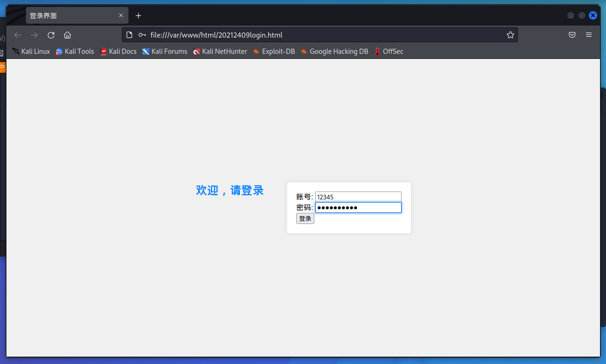This screenshot has width=606, height=364.
Task: Open the Kali NetHunter bookmark
Action: (220, 51)
